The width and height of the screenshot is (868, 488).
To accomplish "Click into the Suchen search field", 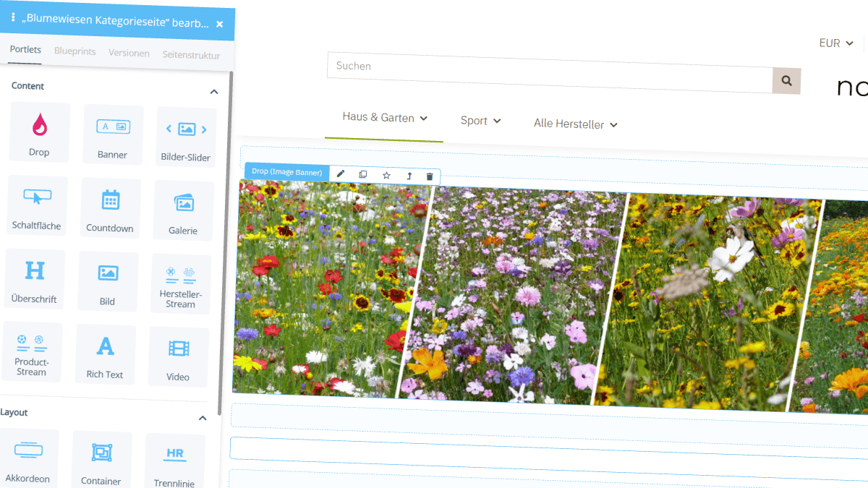I will click(550, 70).
